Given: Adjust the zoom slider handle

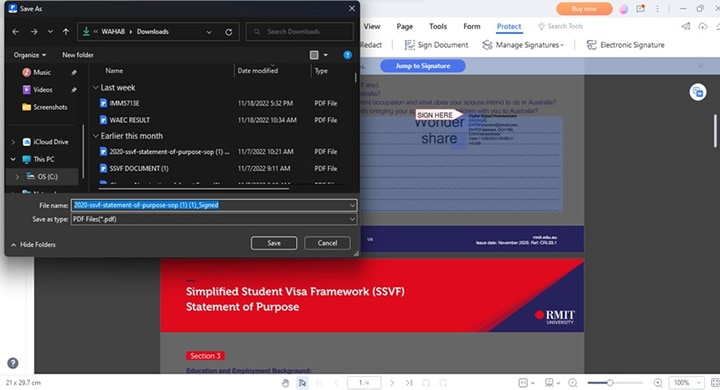Looking at the screenshot, I should [x=610, y=383].
